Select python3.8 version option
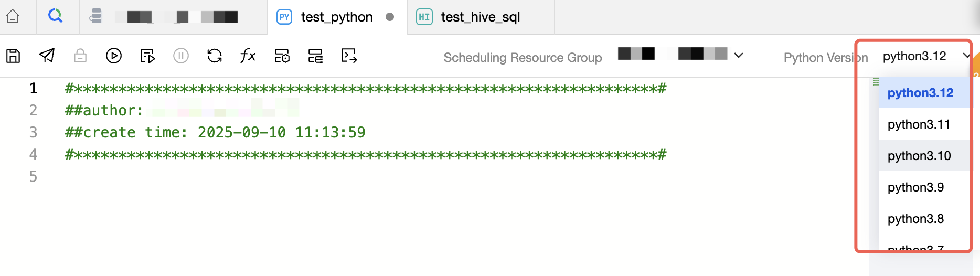This screenshot has height=276, width=980. 915,219
